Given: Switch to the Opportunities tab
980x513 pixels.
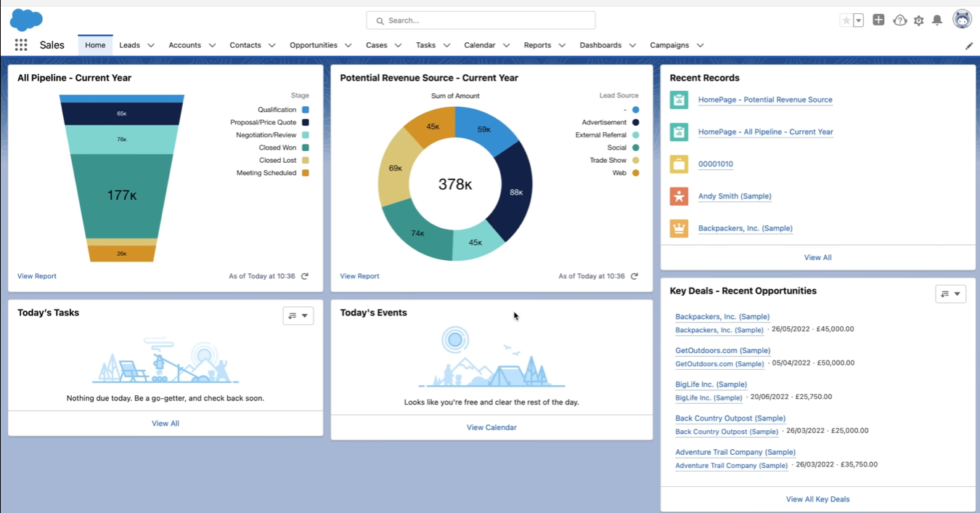Looking at the screenshot, I should 314,45.
